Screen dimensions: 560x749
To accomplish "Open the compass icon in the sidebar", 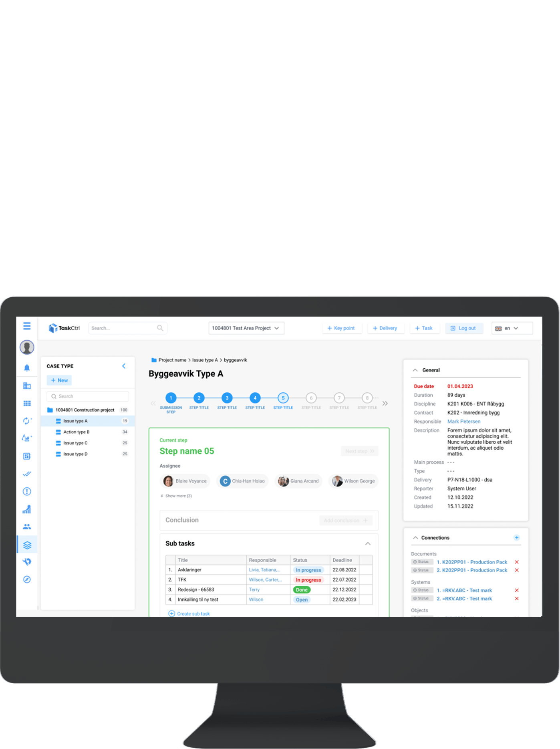I will pyautogui.click(x=27, y=579).
